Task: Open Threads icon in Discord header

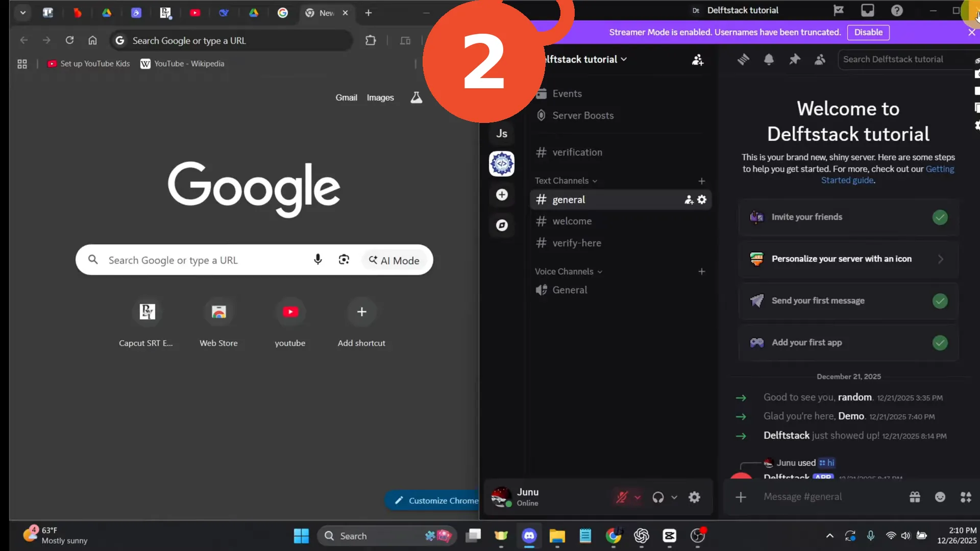Action: pyautogui.click(x=743, y=60)
